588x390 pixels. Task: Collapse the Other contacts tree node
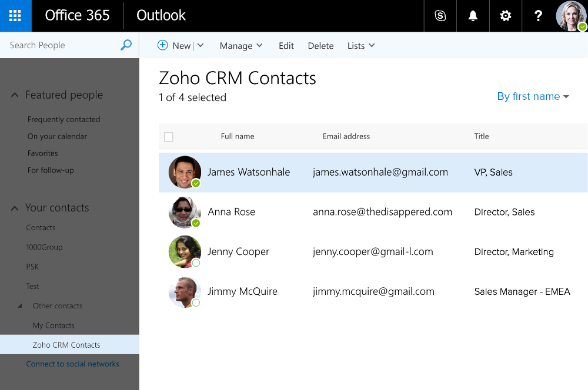tap(20, 305)
